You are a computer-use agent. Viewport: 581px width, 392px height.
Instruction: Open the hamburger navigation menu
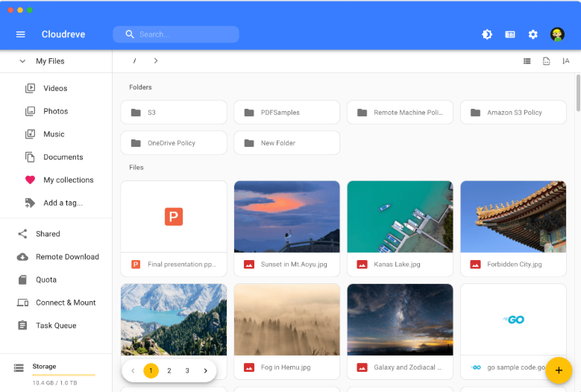pos(21,34)
